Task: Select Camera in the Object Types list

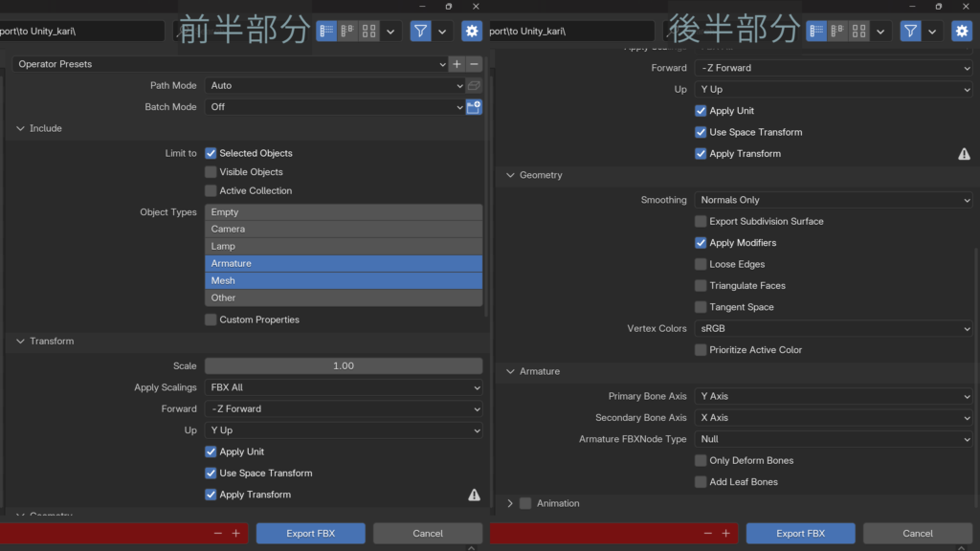Action: click(343, 230)
